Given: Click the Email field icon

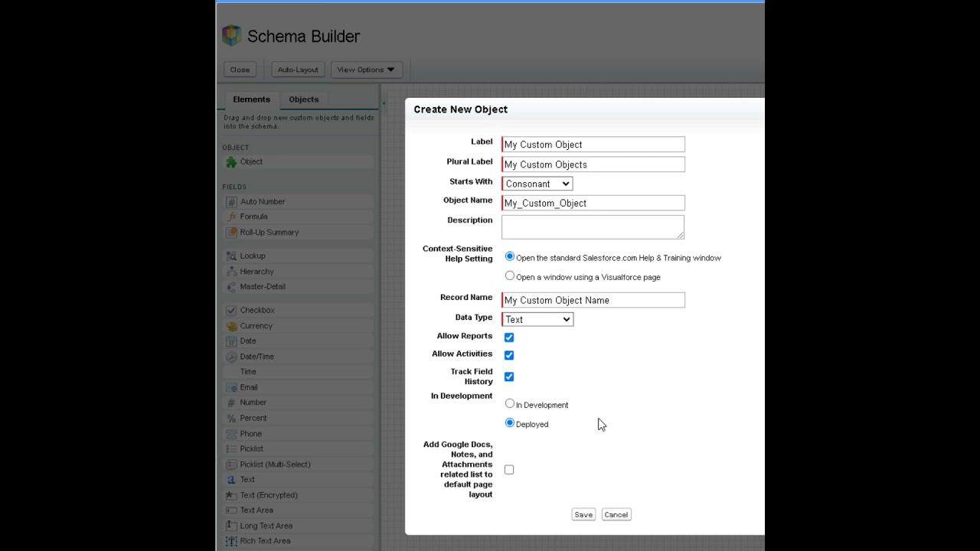Looking at the screenshot, I should pyautogui.click(x=231, y=388).
